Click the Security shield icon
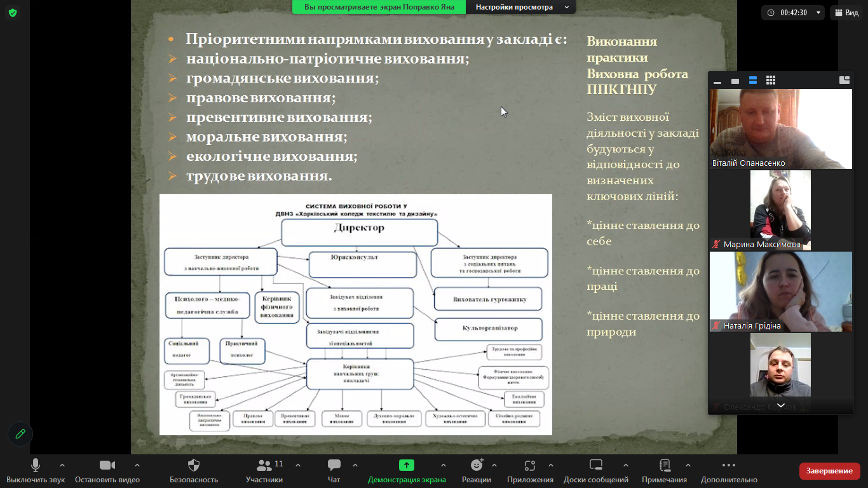This screenshot has width=868, height=488. pyautogui.click(x=194, y=465)
